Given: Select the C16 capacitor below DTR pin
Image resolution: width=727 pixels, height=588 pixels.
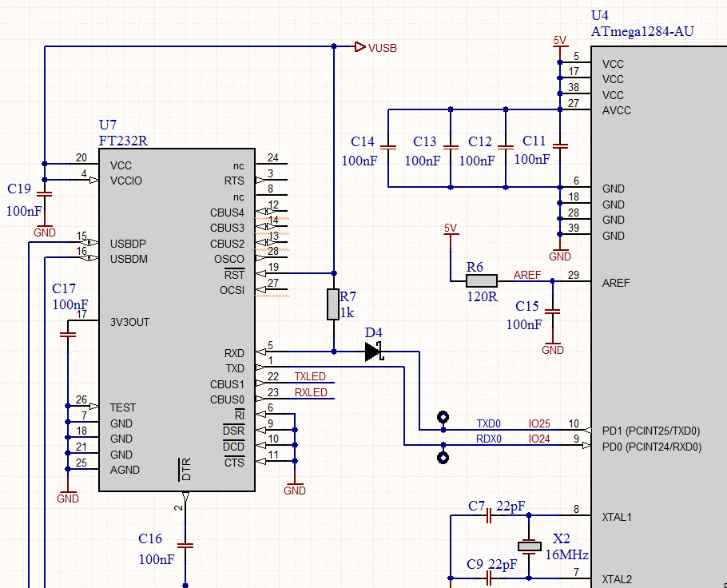Looking at the screenshot, I should (185, 546).
